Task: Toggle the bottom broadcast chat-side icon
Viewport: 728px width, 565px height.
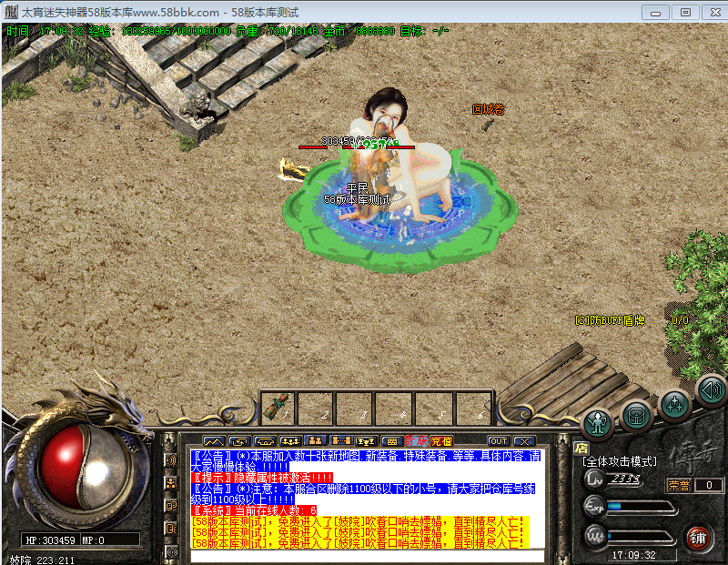Action: [171, 551]
